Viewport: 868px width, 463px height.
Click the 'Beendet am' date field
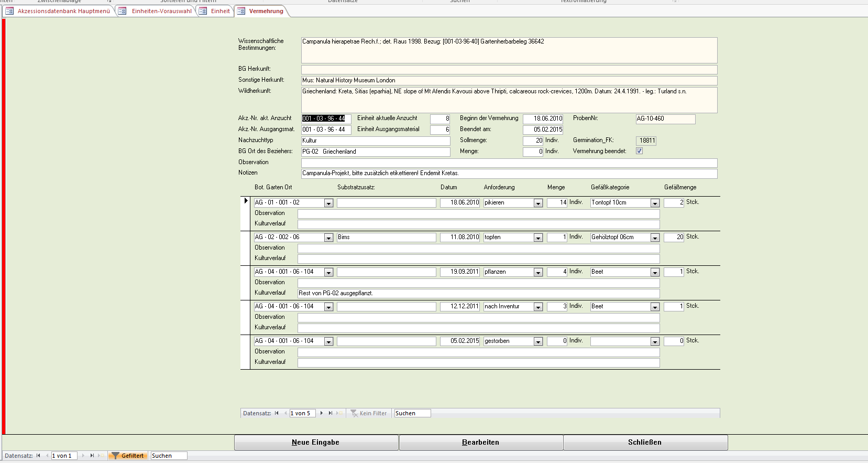tap(543, 130)
